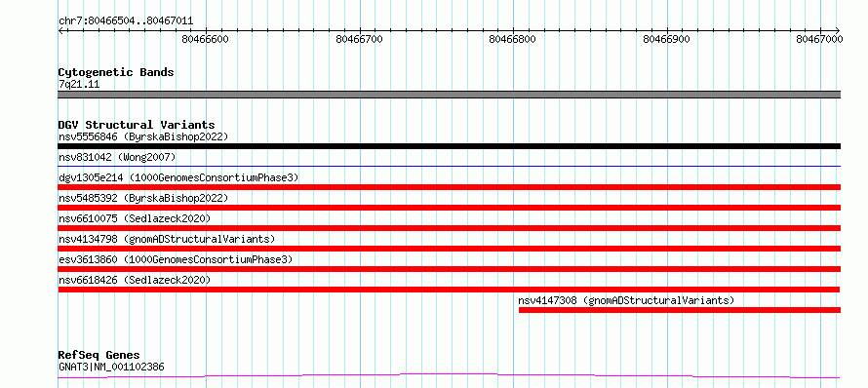Select the 7q21.11 band label
Screen dimensions: 868x388
[79, 85]
